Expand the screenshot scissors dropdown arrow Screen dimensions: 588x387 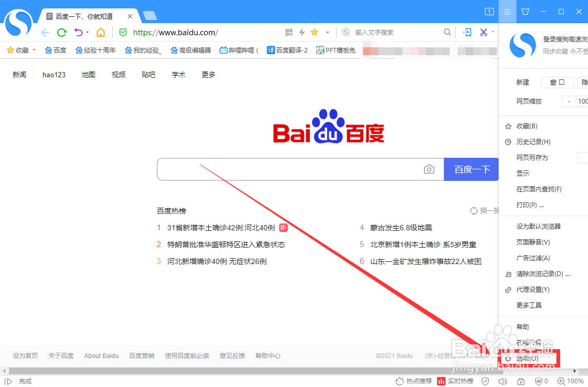pyautogui.click(x=493, y=32)
